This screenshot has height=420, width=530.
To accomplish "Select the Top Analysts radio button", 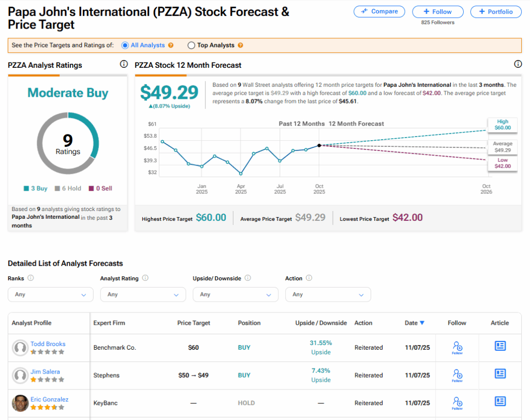I will click(x=191, y=46).
